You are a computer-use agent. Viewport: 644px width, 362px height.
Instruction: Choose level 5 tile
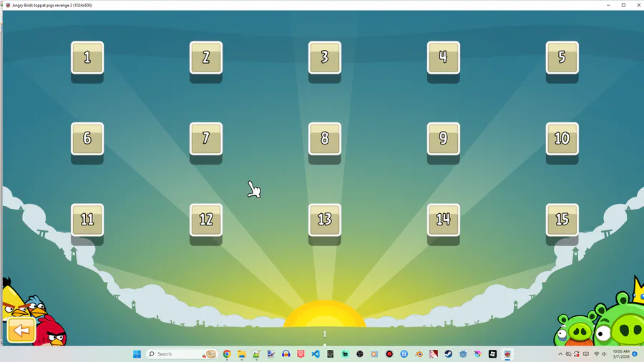point(562,58)
